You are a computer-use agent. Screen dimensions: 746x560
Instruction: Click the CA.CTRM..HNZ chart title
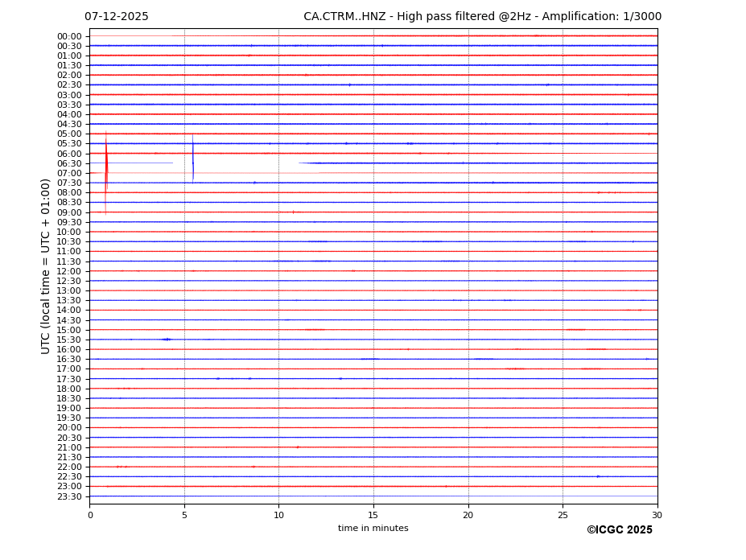(x=482, y=17)
